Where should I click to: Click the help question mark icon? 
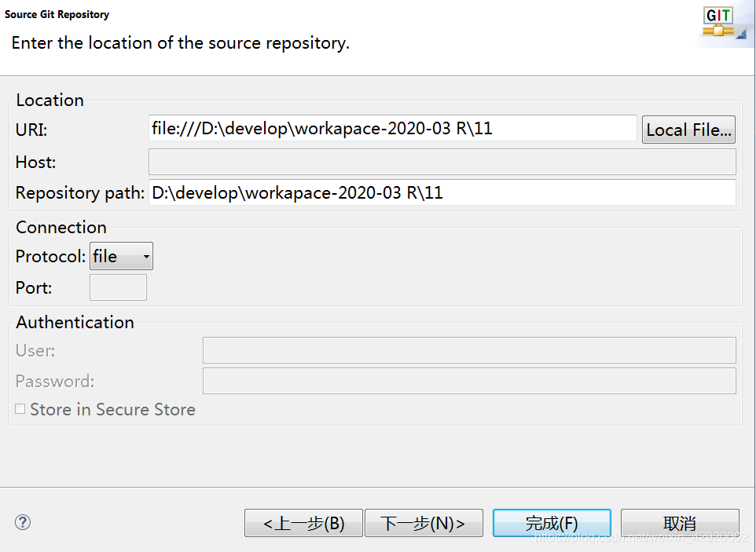(x=23, y=522)
